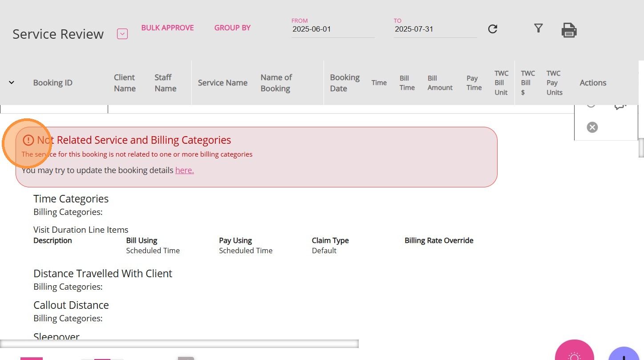644x360 pixels.
Task: Sort by the Booking ID column header
Action: (53, 83)
